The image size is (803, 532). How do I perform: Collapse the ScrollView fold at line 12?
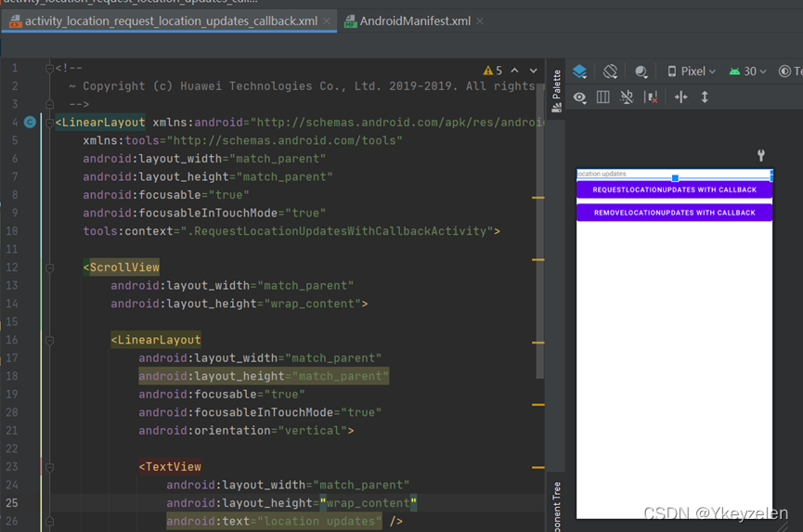click(50, 267)
